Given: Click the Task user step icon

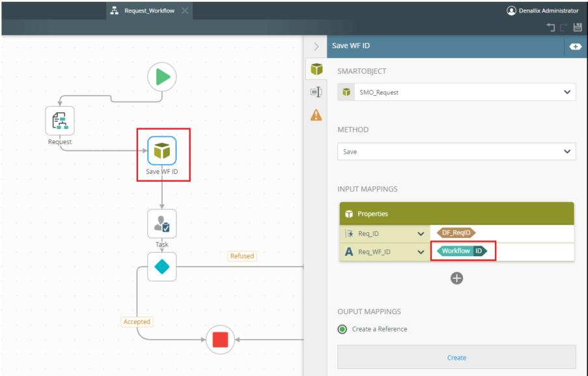Looking at the screenshot, I should point(161,224).
